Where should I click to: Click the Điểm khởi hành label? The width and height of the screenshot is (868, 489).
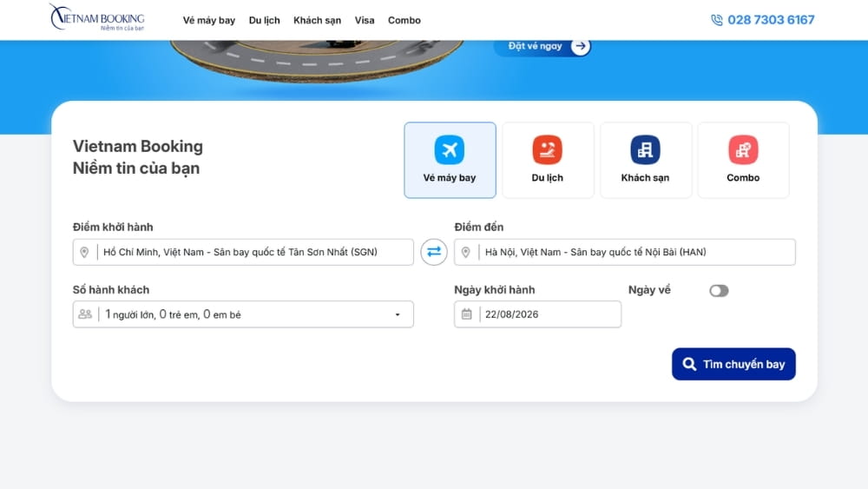[x=113, y=227]
